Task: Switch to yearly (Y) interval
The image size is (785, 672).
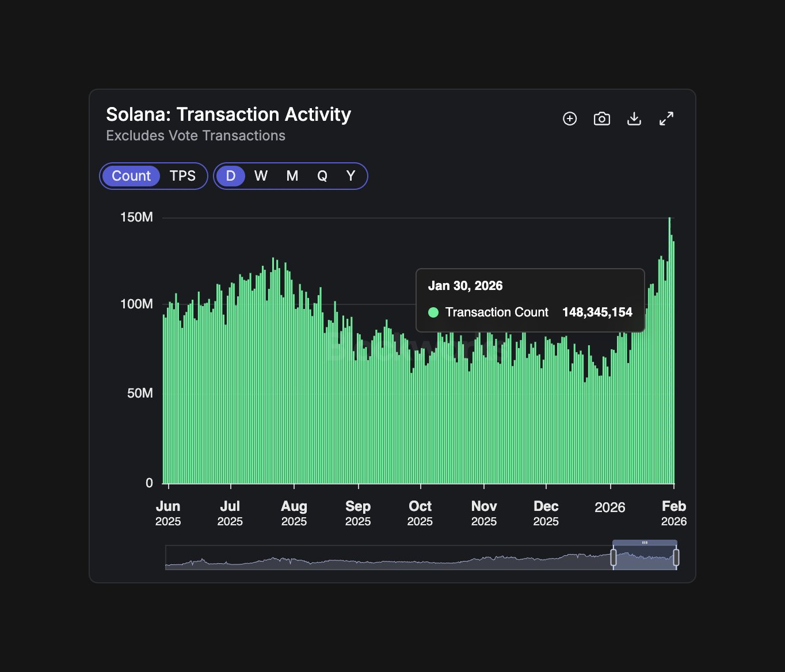Action: pyautogui.click(x=350, y=176)
